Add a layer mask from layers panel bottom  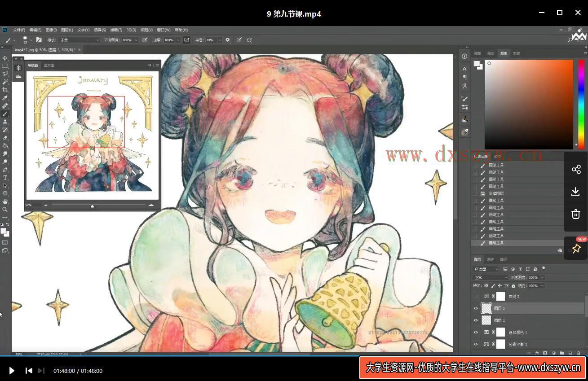click(x=545, y=353)
